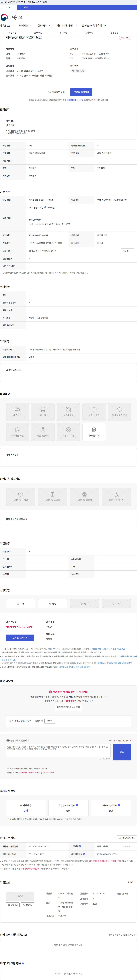Open 지도 보기 for 평택고용센터
Viewport: 137px width, 980px height.
pyautogui.click(x=127, y=847)
